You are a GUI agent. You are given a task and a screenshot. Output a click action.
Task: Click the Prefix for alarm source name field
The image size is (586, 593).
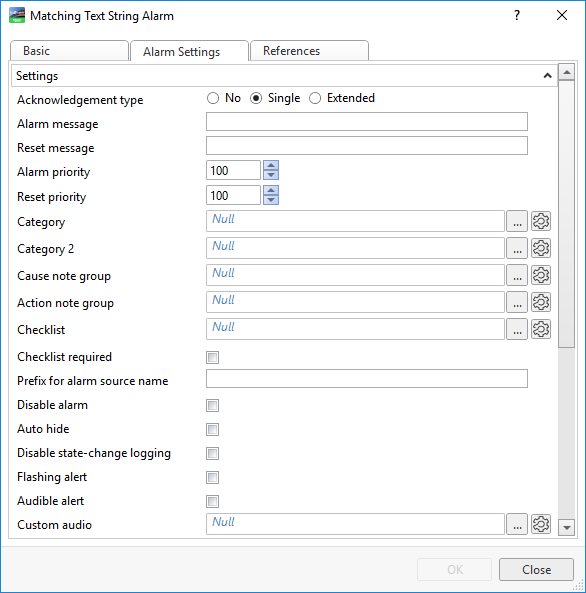tap(367, 379)
